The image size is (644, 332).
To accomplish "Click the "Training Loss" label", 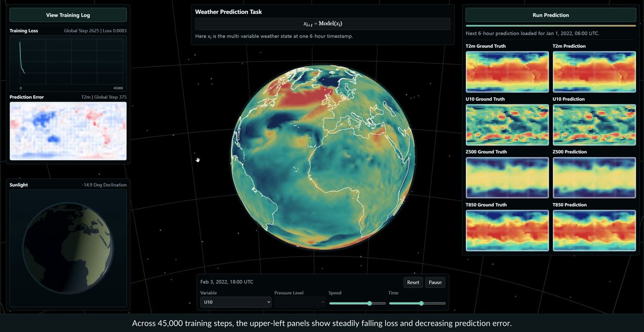I will (x=24, y=31).
